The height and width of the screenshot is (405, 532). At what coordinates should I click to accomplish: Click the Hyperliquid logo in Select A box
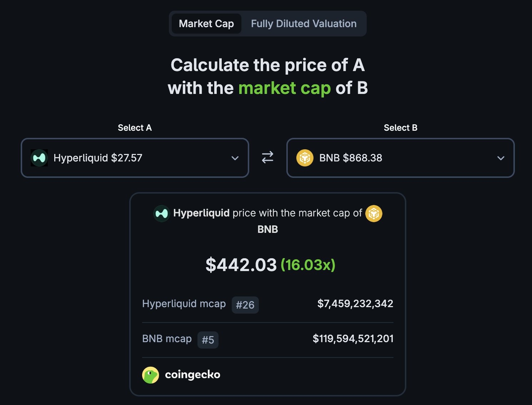(39, 158)
